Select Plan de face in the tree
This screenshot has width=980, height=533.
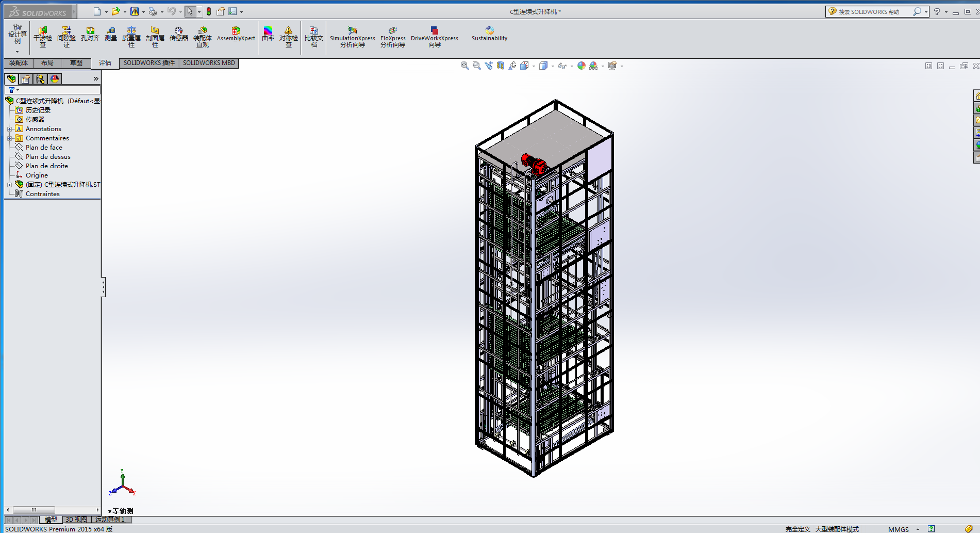click(44, 148)
